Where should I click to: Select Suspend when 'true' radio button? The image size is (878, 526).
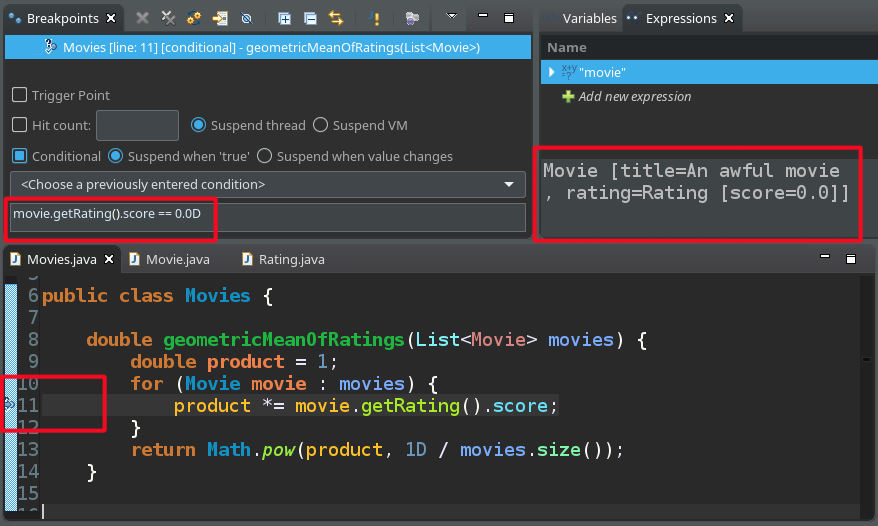pos(115,156)
